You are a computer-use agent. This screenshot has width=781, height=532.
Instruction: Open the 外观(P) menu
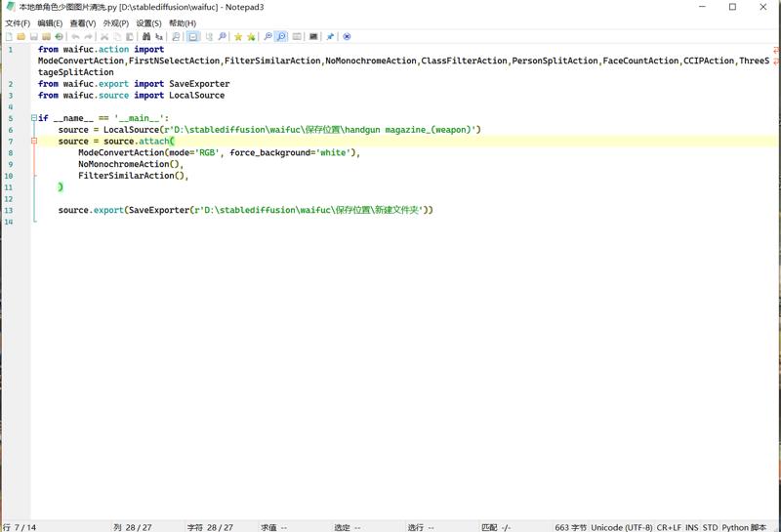(x=116, y=23)
